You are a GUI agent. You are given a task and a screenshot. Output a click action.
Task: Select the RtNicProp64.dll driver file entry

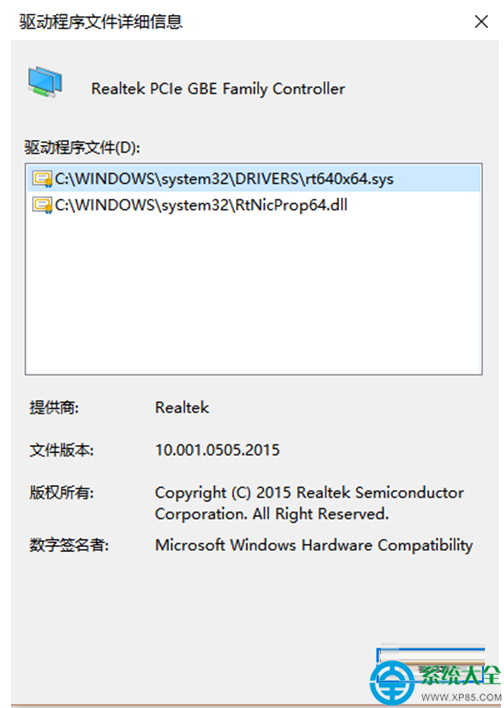[x=253, y=205]
